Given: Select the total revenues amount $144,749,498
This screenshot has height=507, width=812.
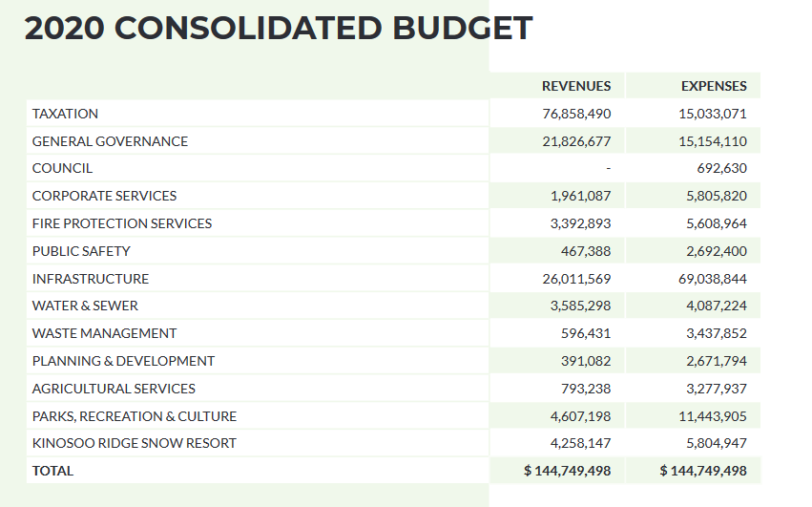Looking at the screenshot, I should pos(567,471).
